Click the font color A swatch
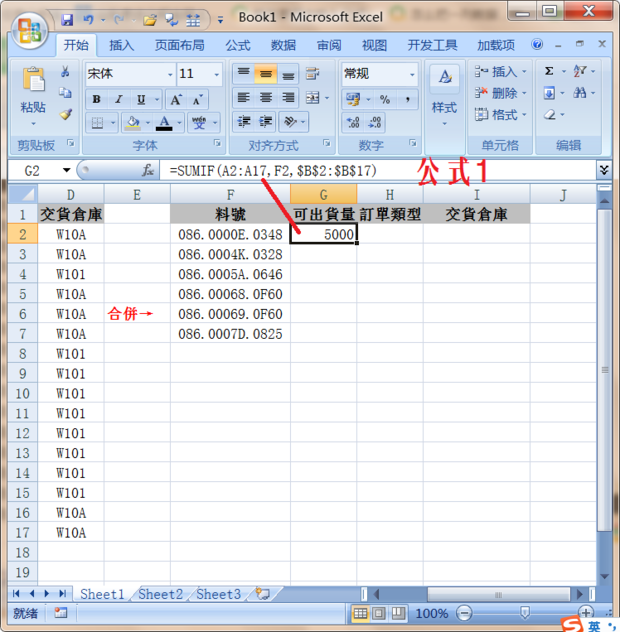 click(164, 123)
